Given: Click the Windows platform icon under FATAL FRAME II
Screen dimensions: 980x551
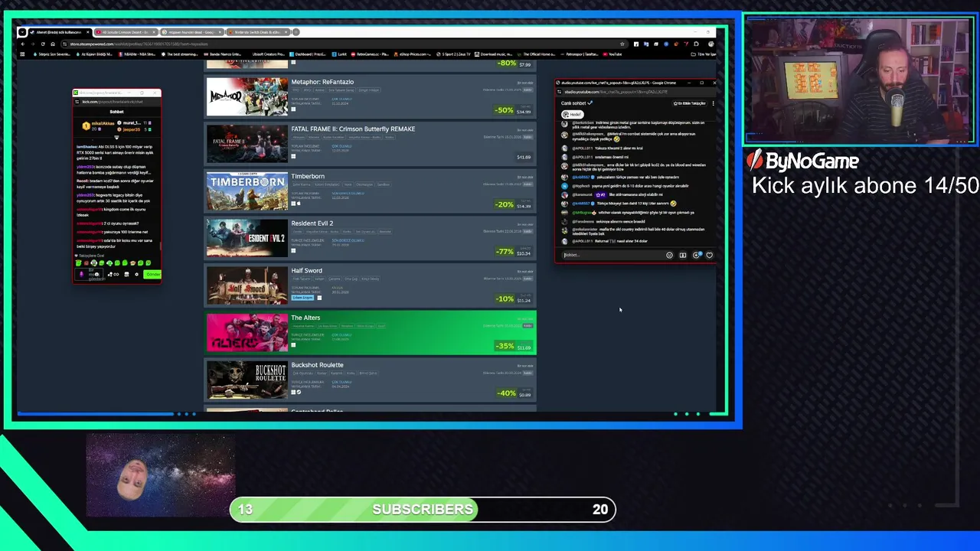Looking at the screenshot, I should tap(293, 157).
